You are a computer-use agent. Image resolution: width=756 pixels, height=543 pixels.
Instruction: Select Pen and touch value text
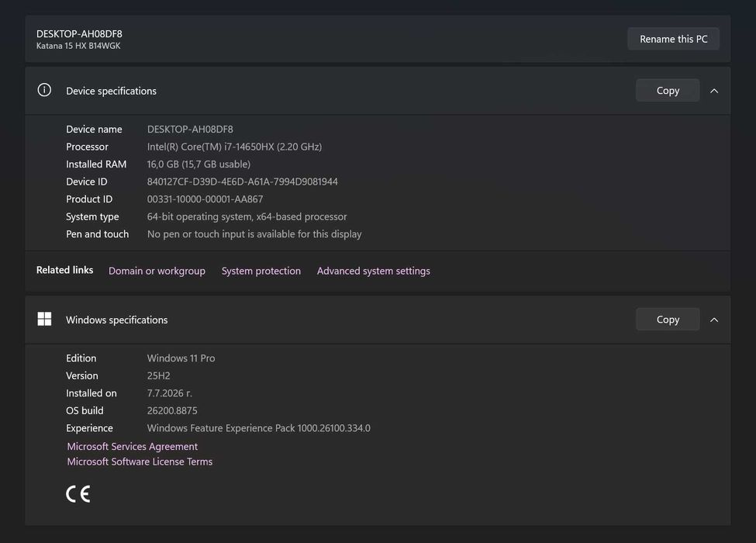point(254,234)
